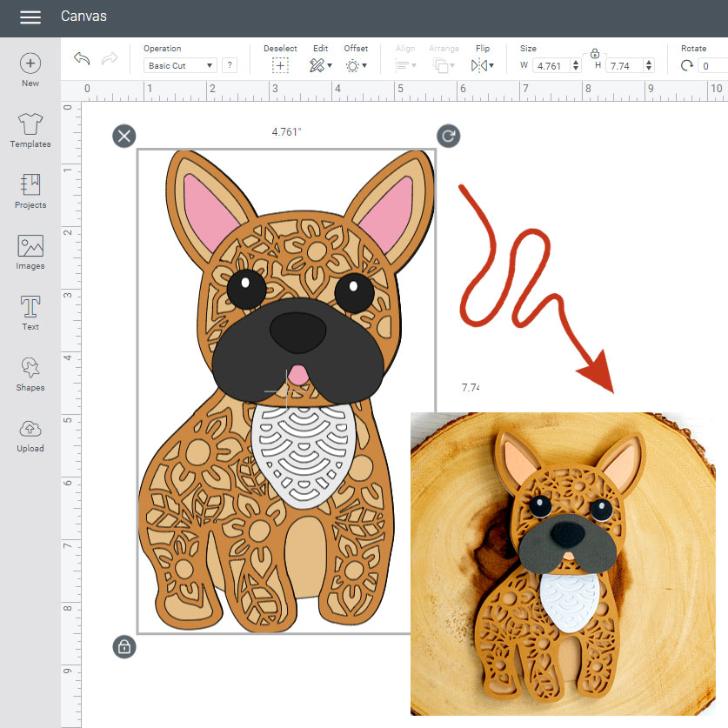Delete selection using the X handle
This screenshot has width=728, height=728.
coord(124,136)
